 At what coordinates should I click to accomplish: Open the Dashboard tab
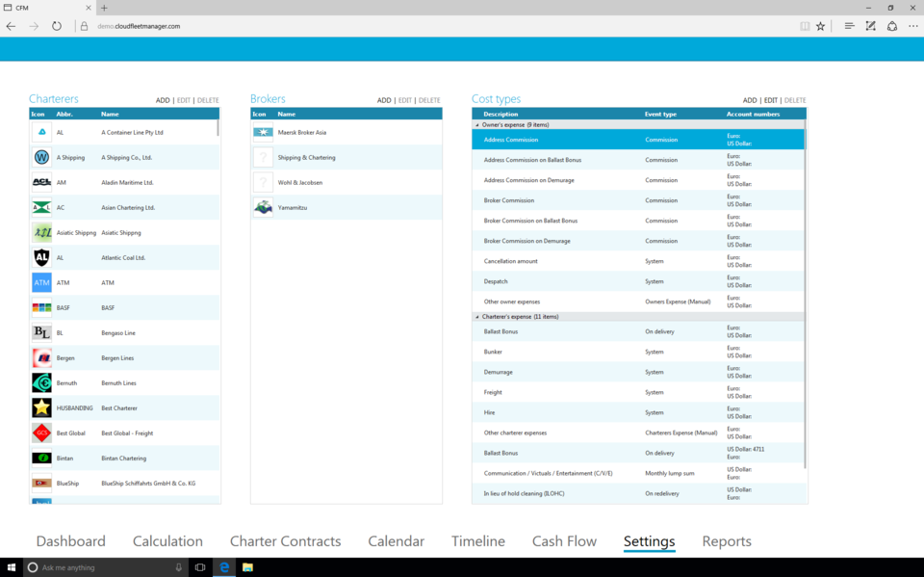pyautogui.click(x=70, y=541)
